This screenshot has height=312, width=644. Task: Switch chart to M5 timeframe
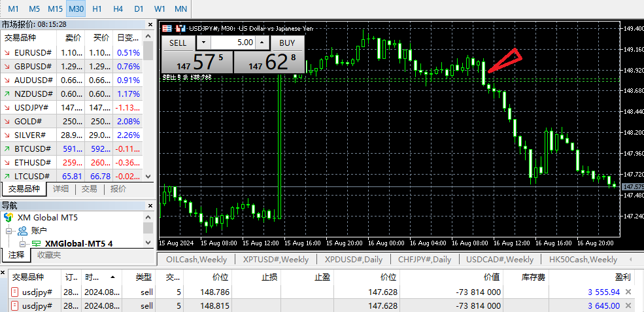tap(35, 9)
